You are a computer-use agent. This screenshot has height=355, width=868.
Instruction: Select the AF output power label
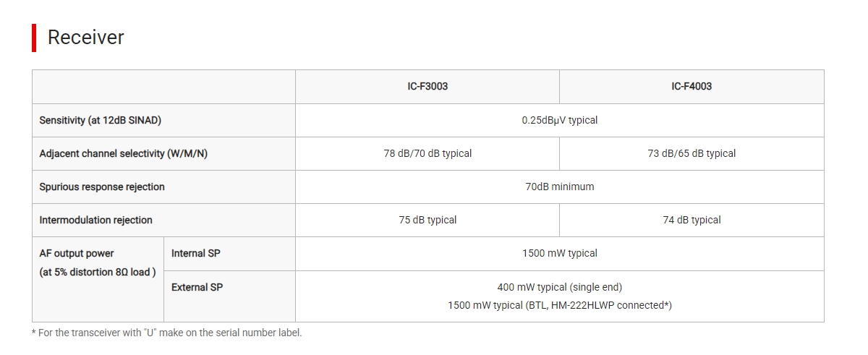(77, 254)
